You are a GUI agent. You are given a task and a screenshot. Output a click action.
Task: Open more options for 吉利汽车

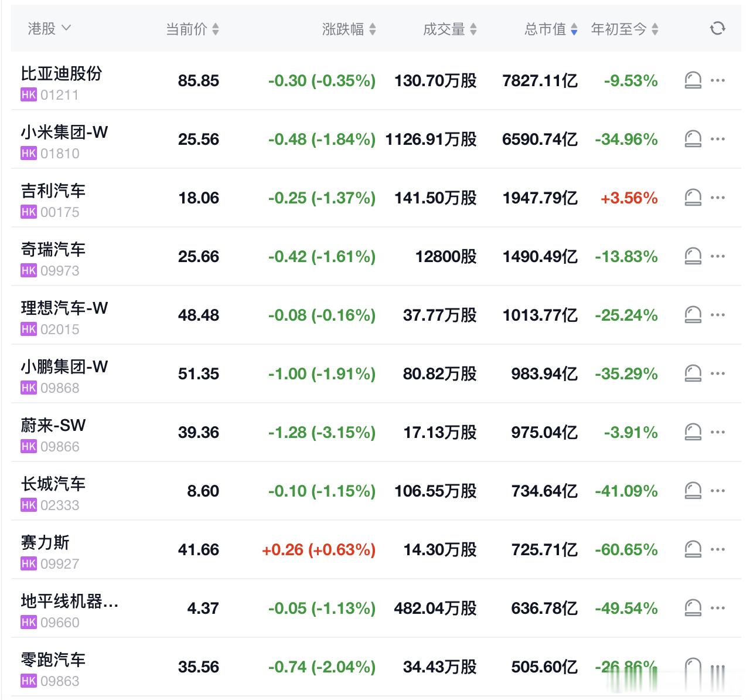718,198
